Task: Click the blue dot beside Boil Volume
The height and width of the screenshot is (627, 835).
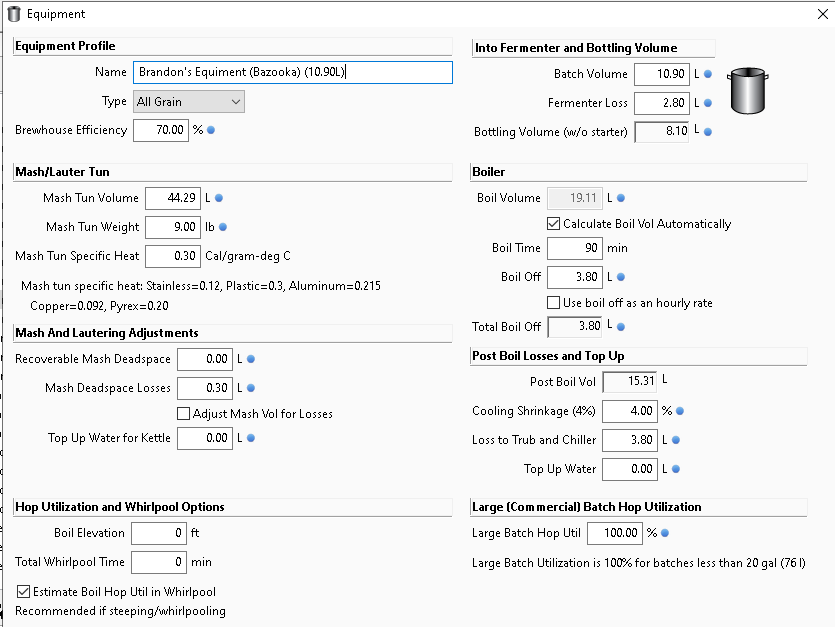Action: point(621,198)
